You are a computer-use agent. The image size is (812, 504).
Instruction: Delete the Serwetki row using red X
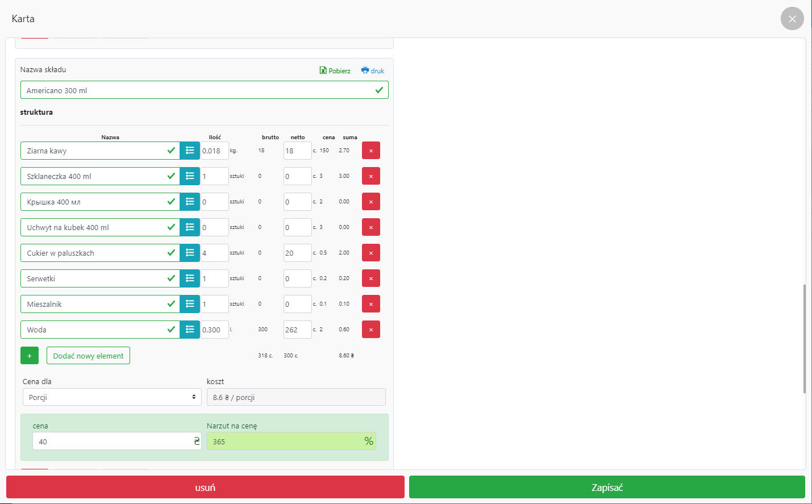[371, 278]
